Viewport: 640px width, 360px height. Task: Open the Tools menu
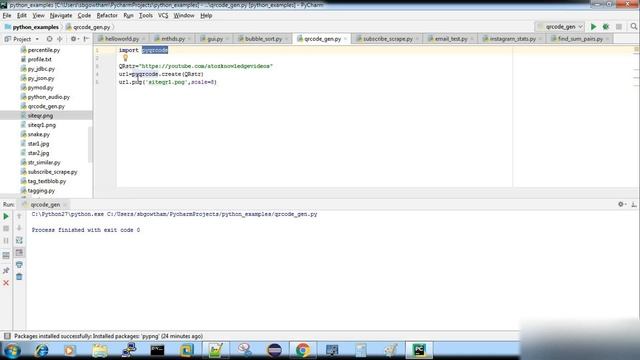tap(146, 16)
